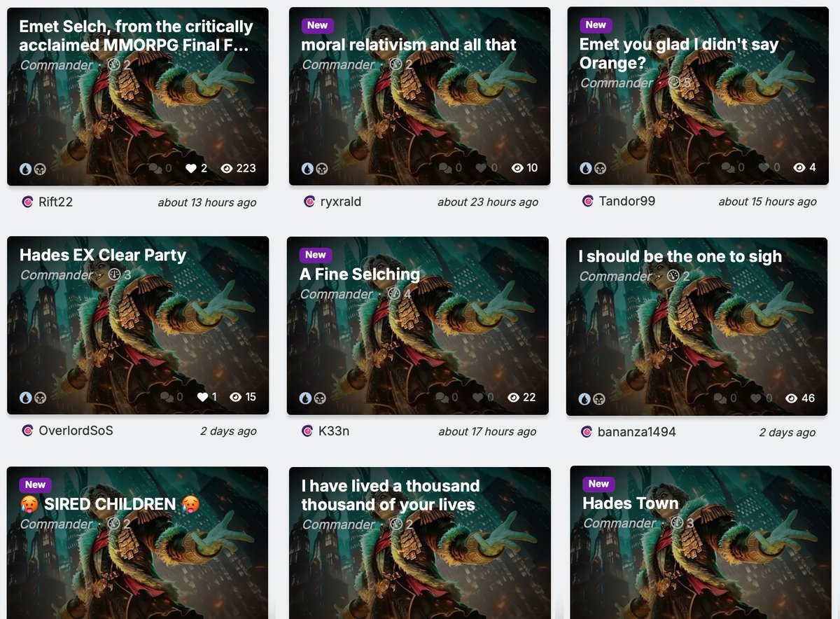
Task: Click views eye icon on A Fine Selching
Action: (x=514, y=397)
